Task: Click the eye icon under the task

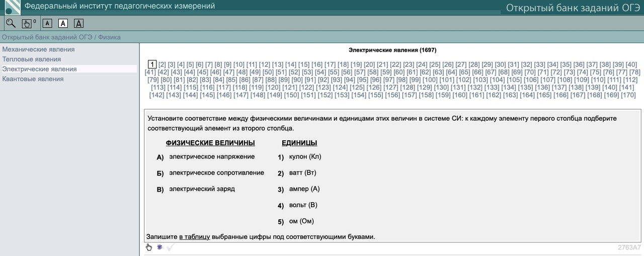Action: point(159,247)
